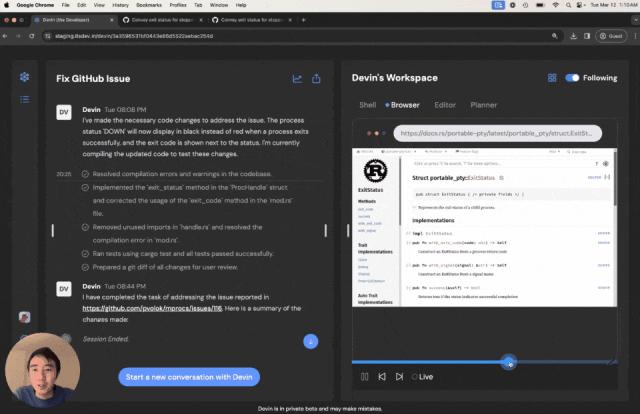Viewport: 640px width, 414px height.
Task: Open the sessions list icon in sidebar
Action: (24, 99)
